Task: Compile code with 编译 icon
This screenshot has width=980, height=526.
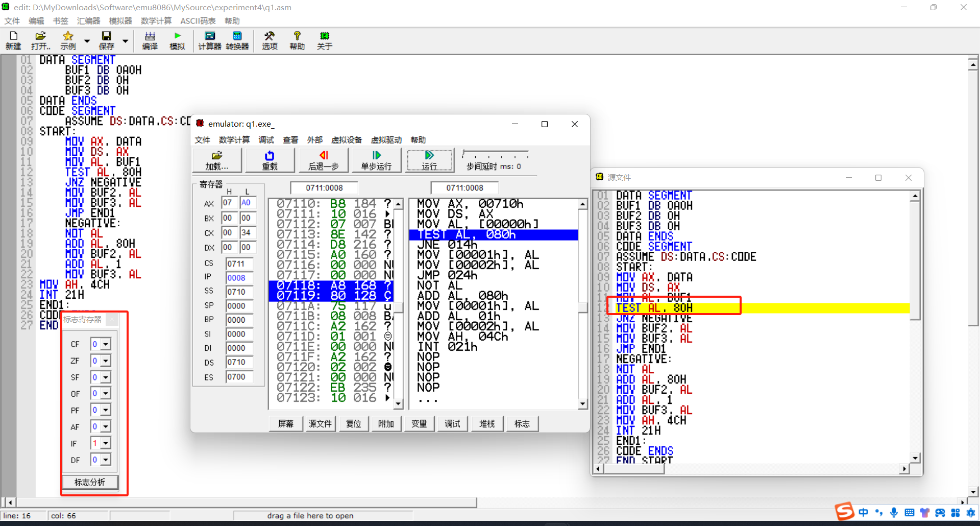Action: [x=150, y=40]
